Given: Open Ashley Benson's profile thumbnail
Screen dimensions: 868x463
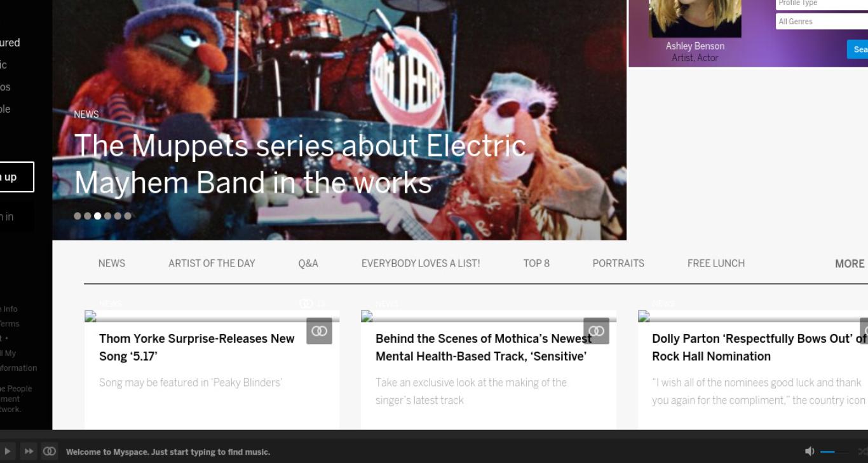Looking at the screenshot, I should (x=695, y=18).
